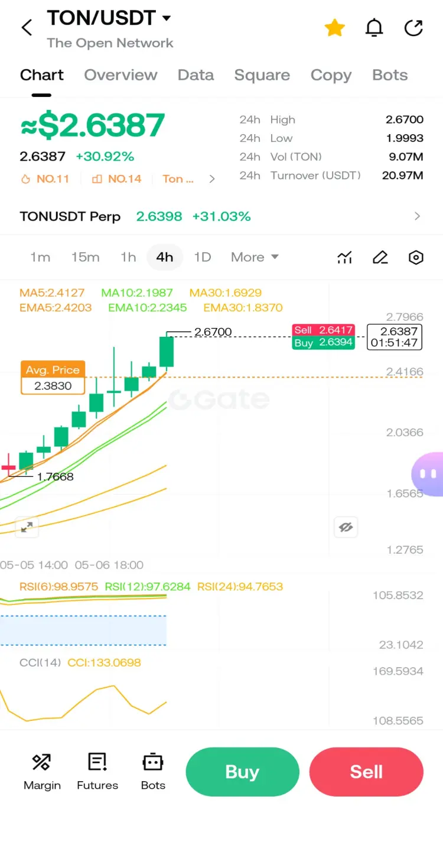Open the Copy tab
The width and height of the screenshot is (443, 868).
pyautogui.click(x=331, y=75)
